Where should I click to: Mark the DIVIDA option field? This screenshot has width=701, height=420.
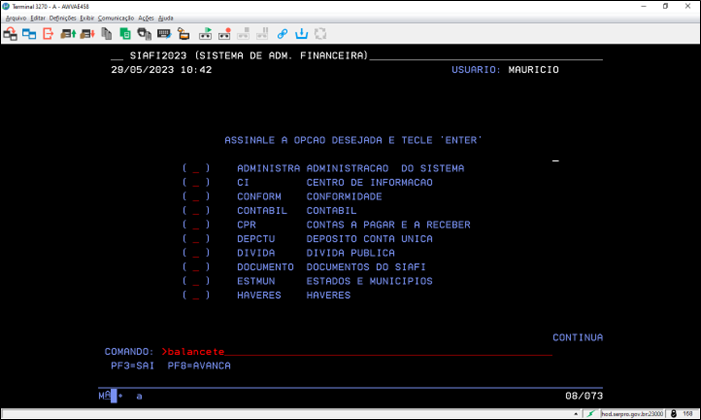(196, 253)
